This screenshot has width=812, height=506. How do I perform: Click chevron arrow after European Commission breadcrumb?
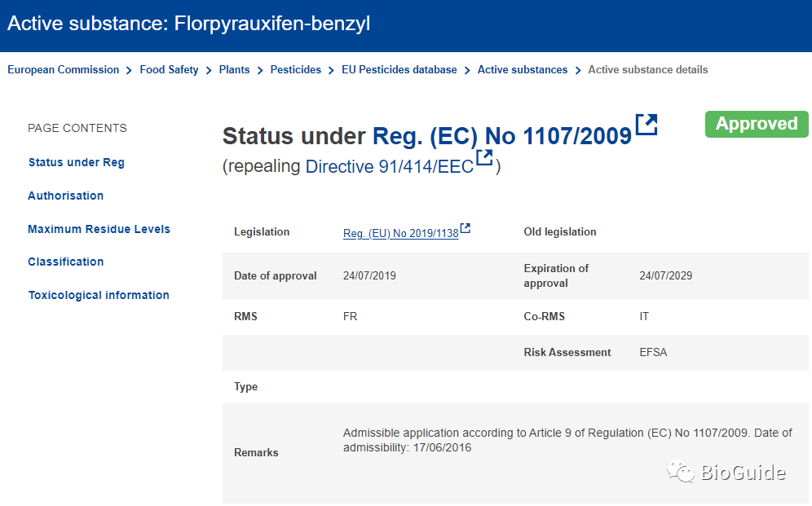[x=129, y=70]
